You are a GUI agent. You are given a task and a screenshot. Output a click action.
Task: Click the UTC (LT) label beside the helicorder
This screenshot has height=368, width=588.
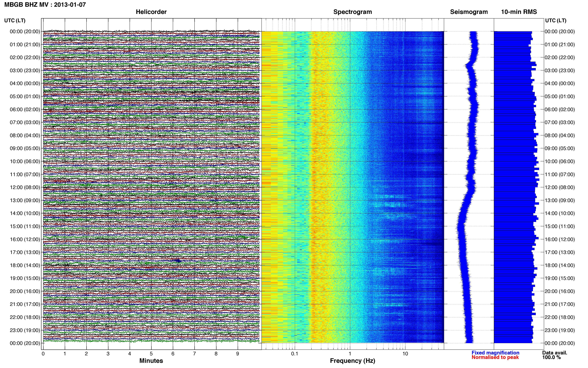coord(15,20)
